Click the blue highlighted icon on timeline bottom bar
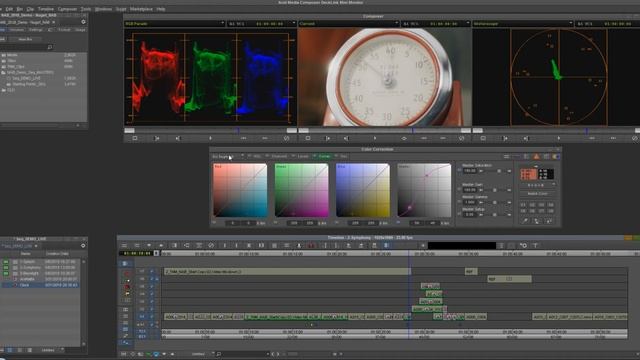Image resolution: width=640 pixels, height=360 pixels. (156, 354)
